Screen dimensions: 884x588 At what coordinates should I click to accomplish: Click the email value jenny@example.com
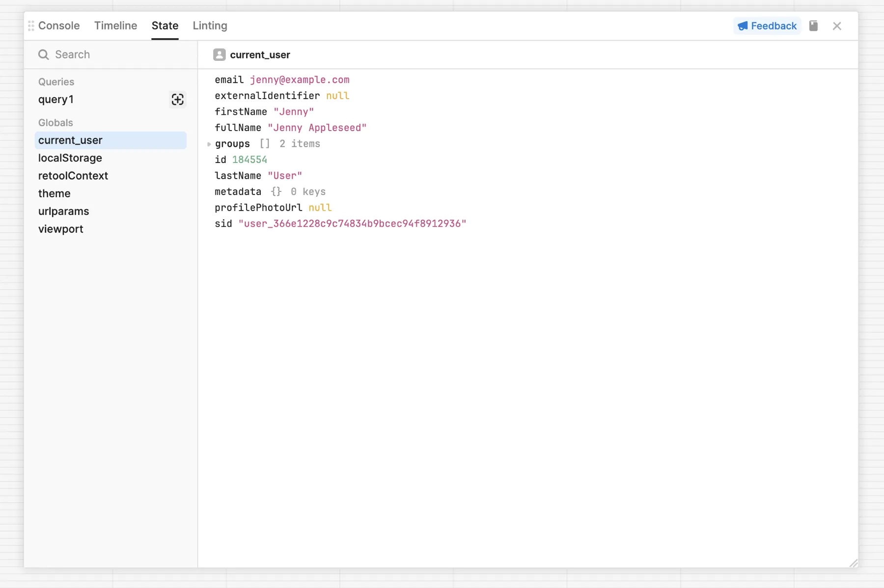(300, 80)
